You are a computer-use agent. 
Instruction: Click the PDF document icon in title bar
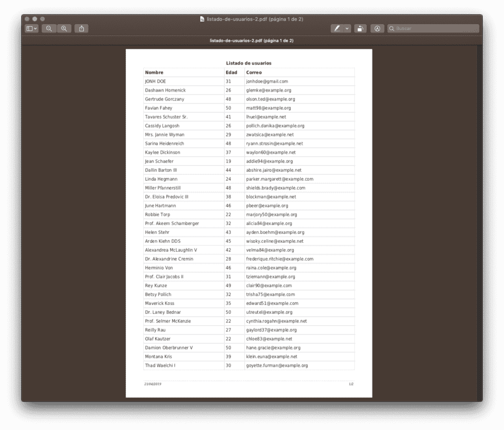coord(202,19)
